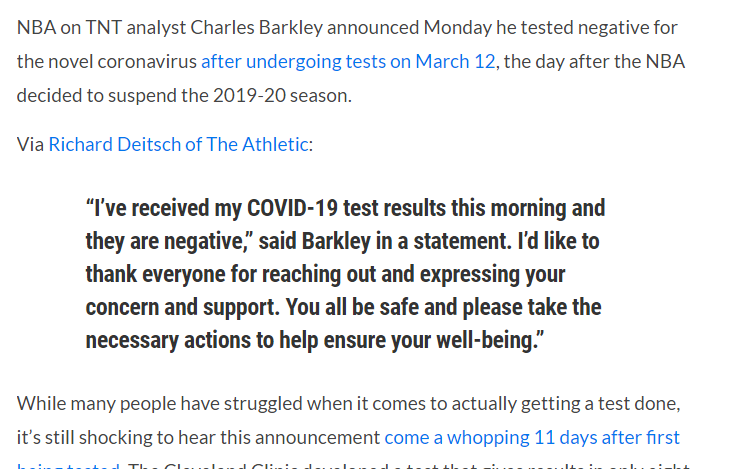Click 'still shocking to hear this announcement' text
Image resolution: width=740 pixels, height=469 pixels.
pos(214,437)
